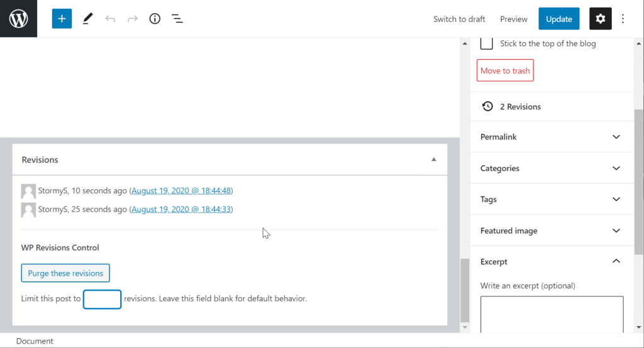Open 2 Revisions in the sidebar
644x348 pixels.
click(x=519, y=106)
